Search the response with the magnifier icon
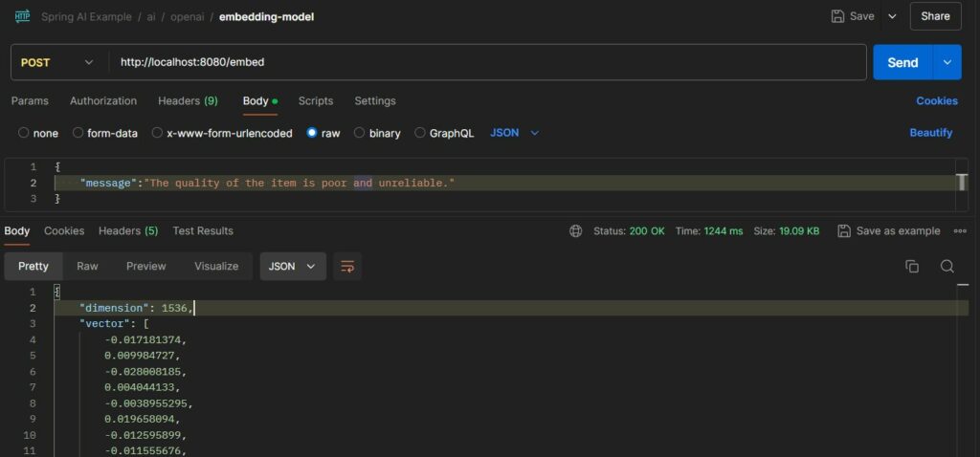This screenshot has width=980, height=457. coord(947,267)
